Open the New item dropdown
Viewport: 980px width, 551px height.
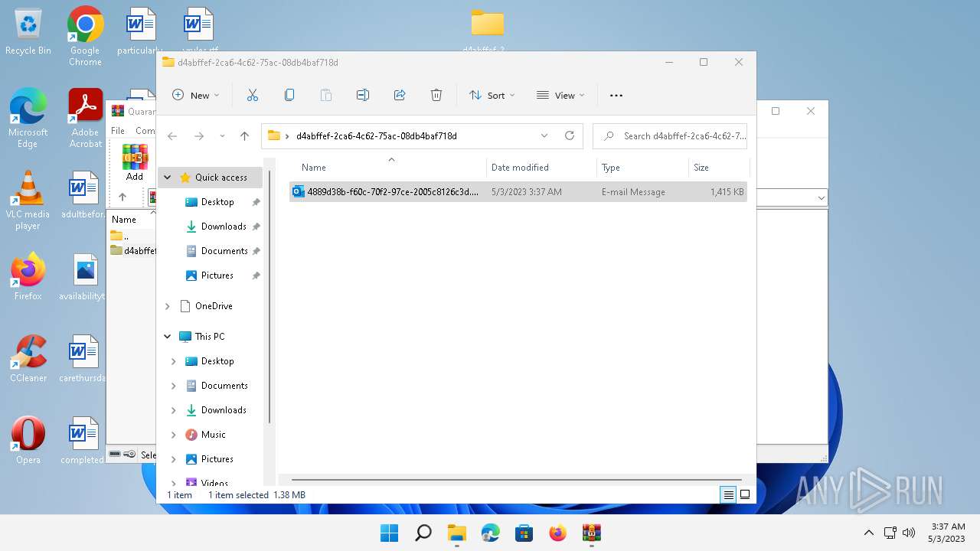195,95
